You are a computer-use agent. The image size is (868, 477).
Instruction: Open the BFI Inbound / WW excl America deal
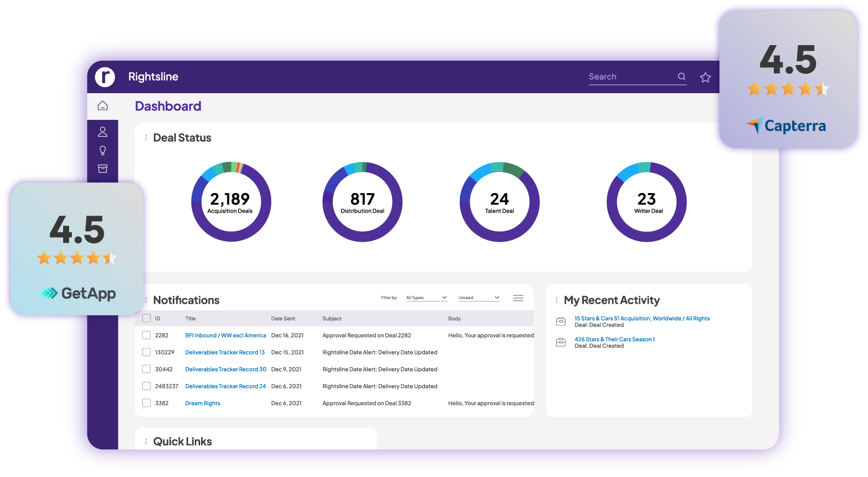pyautogui.click(x=225, y=335)
